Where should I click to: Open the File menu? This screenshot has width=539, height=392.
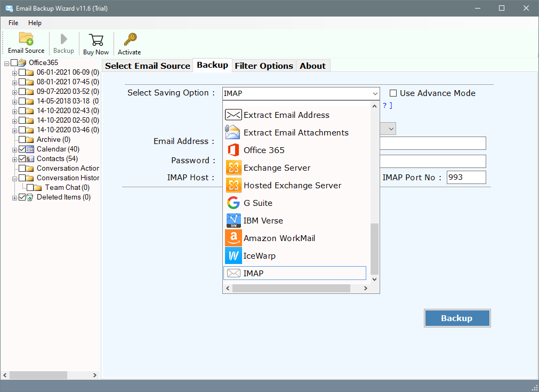click(13, 23)
